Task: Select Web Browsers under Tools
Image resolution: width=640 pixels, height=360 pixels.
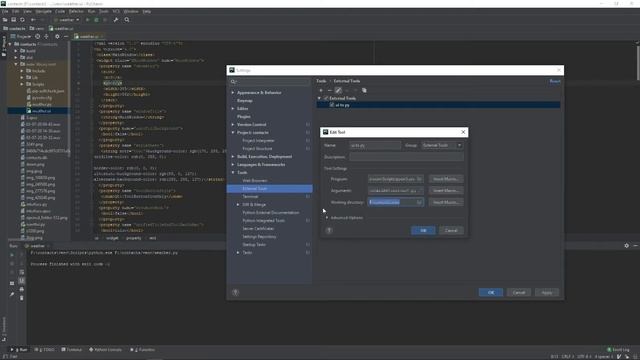Action: [255, 180]
